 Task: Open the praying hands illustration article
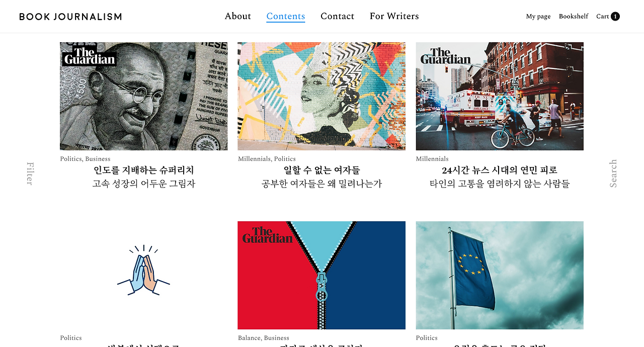tap(143, 275)
